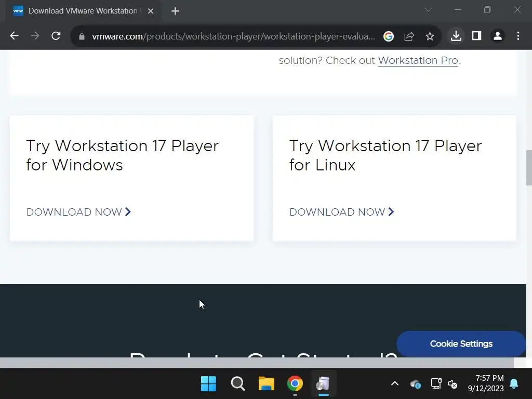Open Google icon in address bar
Image resolution: width=532 pixels, height=399 pixels.
(x=389, y=36)
